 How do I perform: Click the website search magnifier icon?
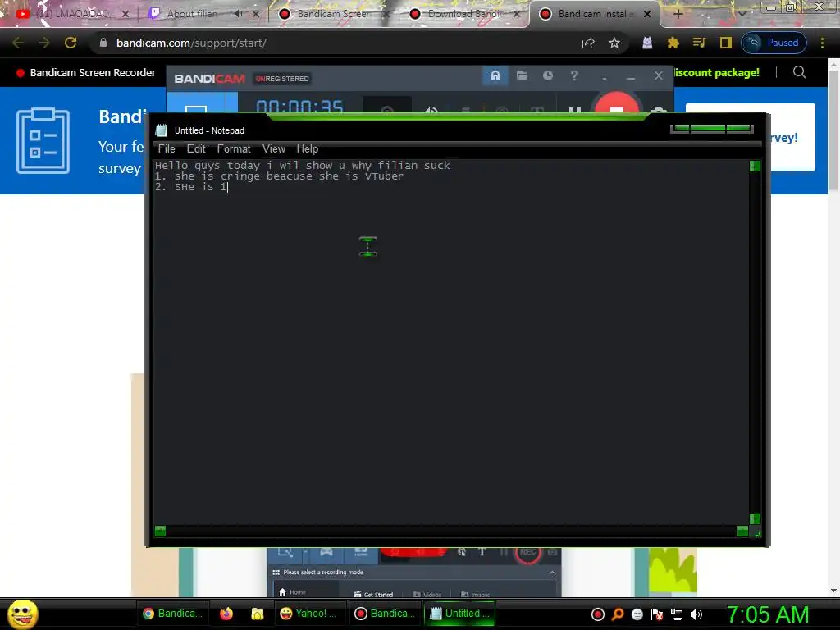click(x=799, y=72)
